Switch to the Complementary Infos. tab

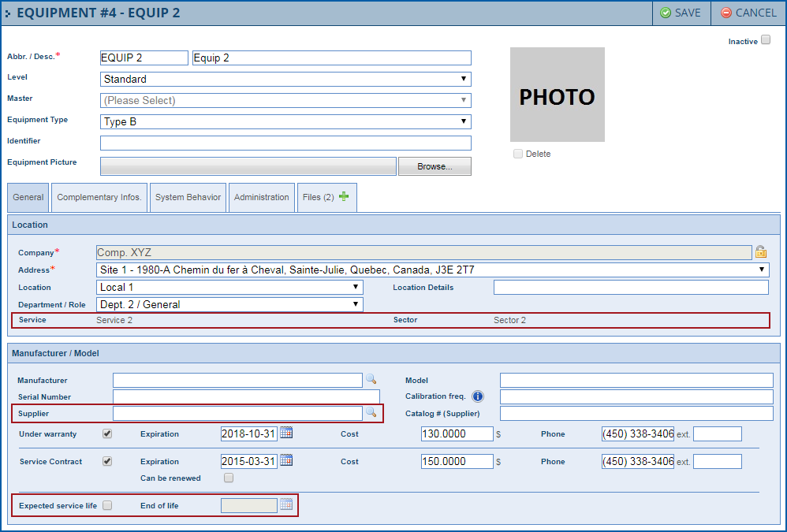99,197
